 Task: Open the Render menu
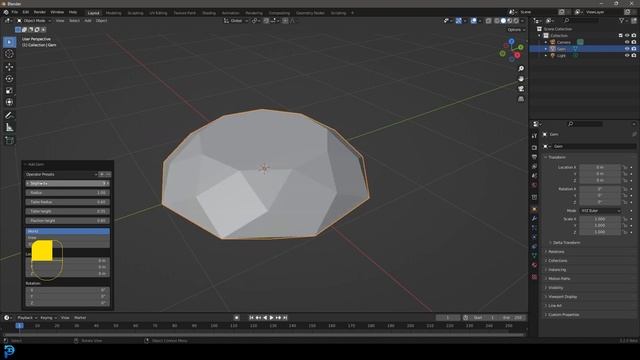[40, 12]
